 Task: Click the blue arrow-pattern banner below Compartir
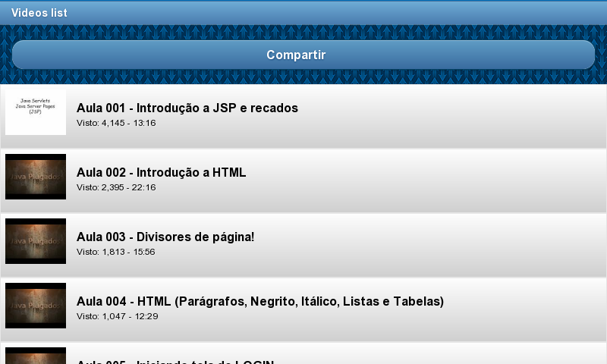click(x=303, y=77)
